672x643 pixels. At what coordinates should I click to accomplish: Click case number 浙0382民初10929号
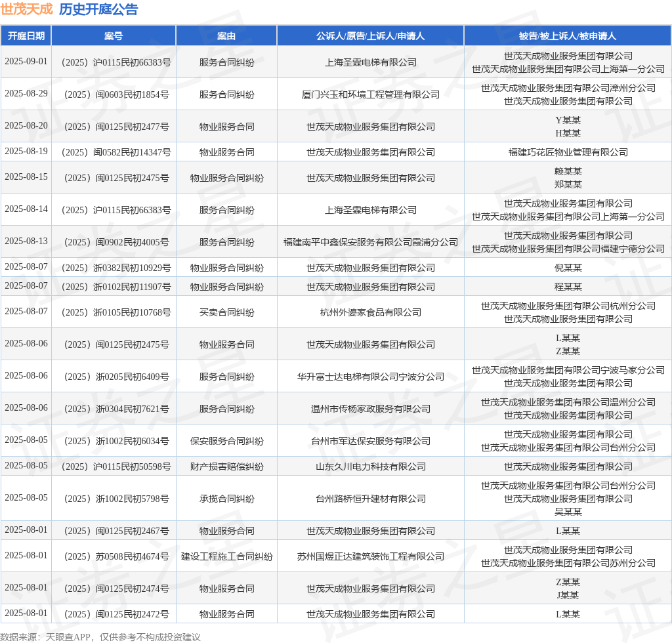116,268
